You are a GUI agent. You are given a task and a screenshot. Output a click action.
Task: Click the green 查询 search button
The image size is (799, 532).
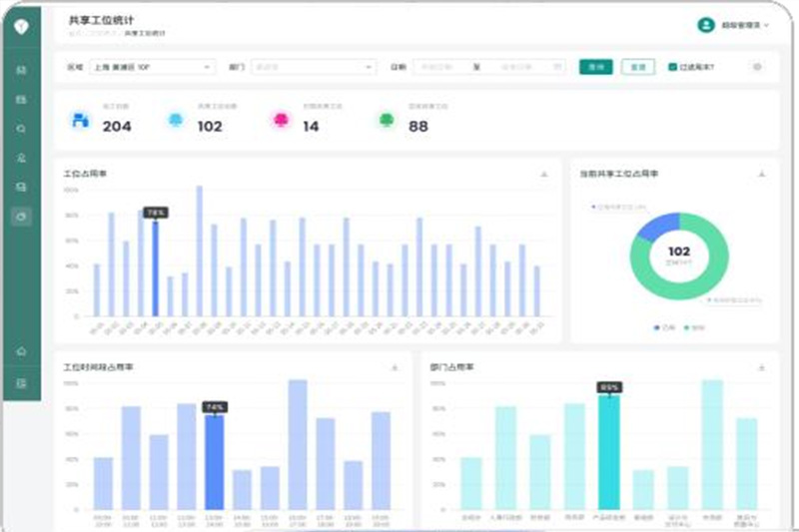pyautogui.click(x=595, y=67)
